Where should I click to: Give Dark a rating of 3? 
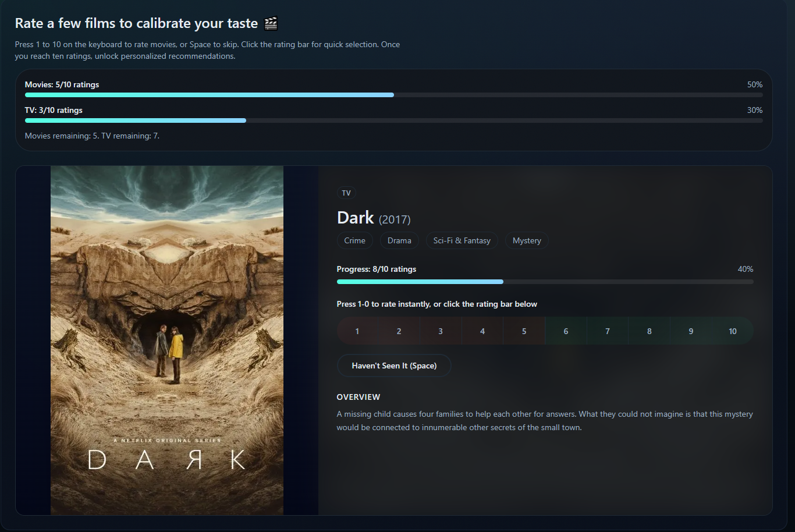click(x=441, y=331)
